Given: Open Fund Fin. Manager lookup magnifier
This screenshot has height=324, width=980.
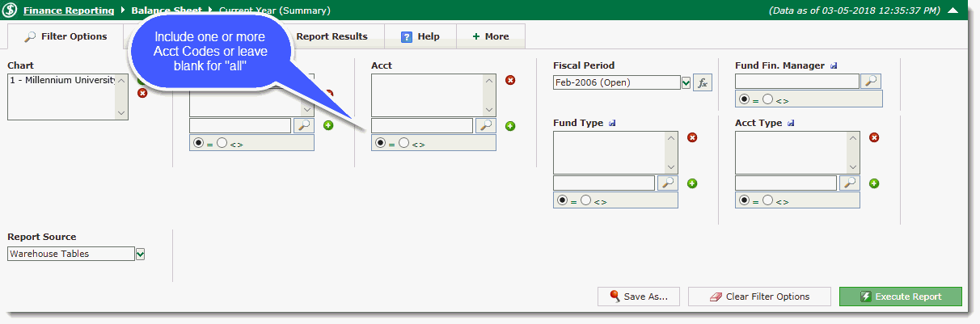Looking at the screenshot, I should (x=870, y=81).
